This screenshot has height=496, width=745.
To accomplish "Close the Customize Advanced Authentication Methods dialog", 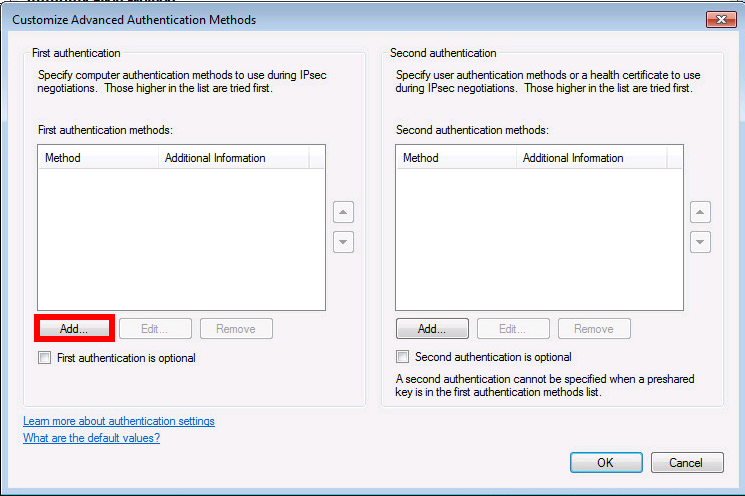I will click(721, 19).
